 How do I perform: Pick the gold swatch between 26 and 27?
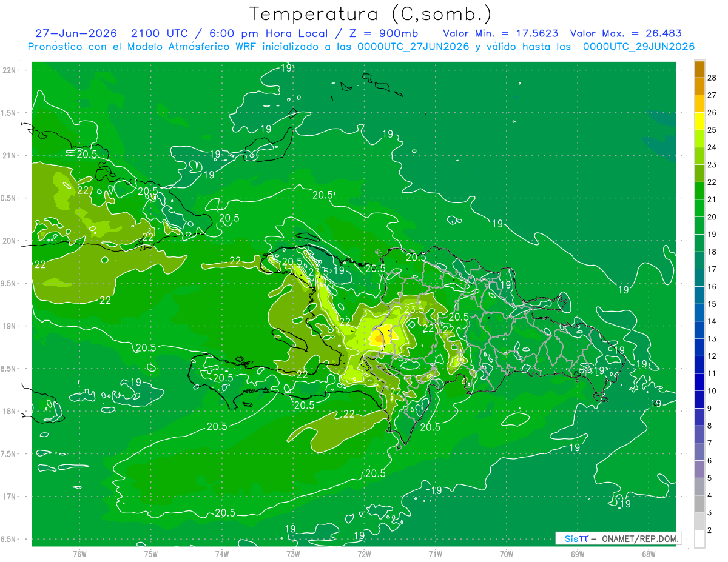coord(699,104)
